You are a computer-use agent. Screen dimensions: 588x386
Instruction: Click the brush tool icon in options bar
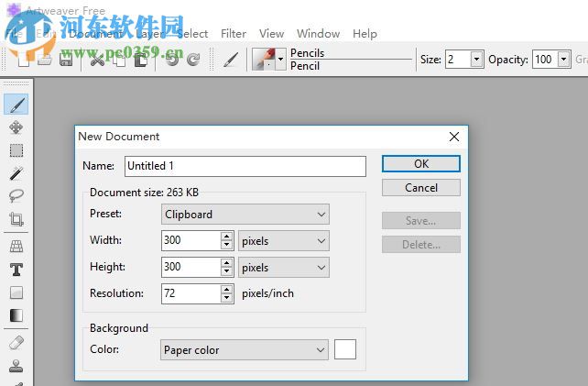pos(231,60)
